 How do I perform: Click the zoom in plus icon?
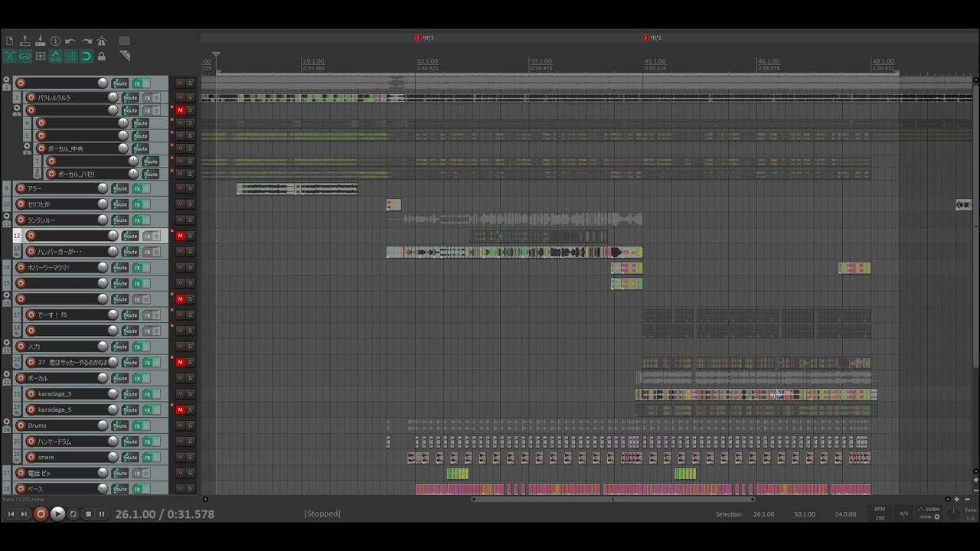tap(956, 499)
